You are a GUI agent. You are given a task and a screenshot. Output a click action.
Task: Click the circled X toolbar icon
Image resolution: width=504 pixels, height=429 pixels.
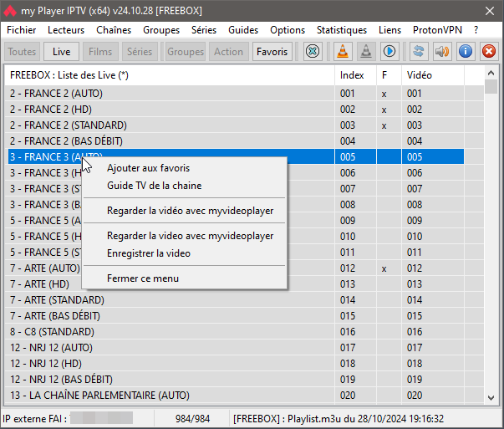[x=313, y=52]
